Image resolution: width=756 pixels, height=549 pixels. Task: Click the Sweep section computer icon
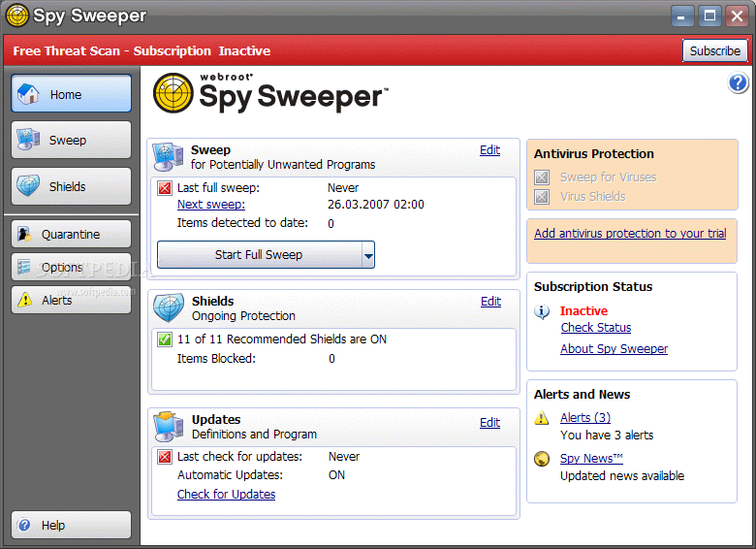169,157
